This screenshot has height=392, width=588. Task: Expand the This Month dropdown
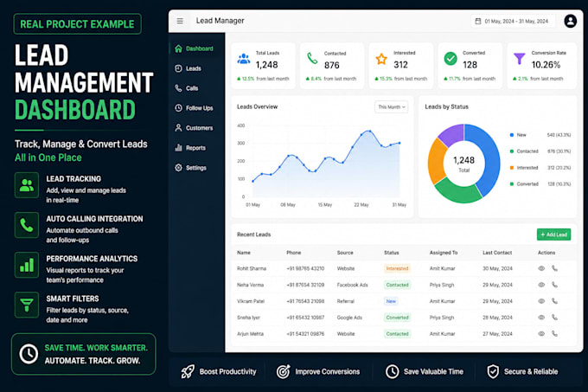(392, 107)
